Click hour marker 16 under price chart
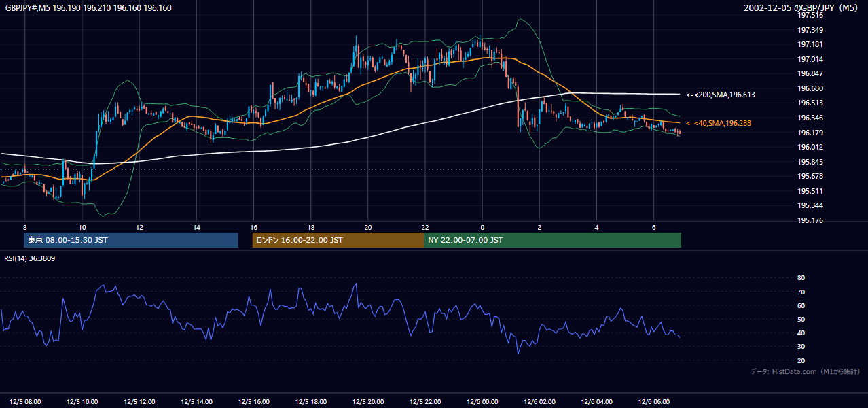Viewport: 868px width, 408px height. pos(253,227)
